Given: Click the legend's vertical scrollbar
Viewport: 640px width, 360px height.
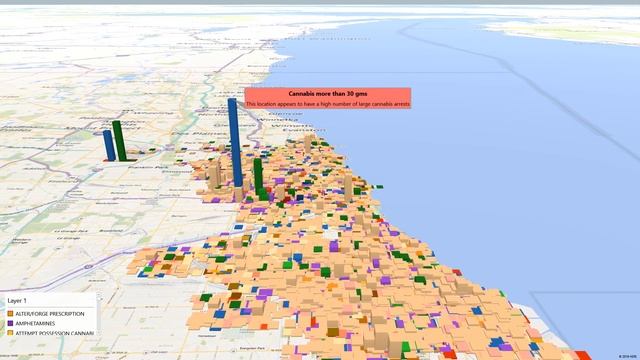Looking at the screenshot, I should point(99,315).
